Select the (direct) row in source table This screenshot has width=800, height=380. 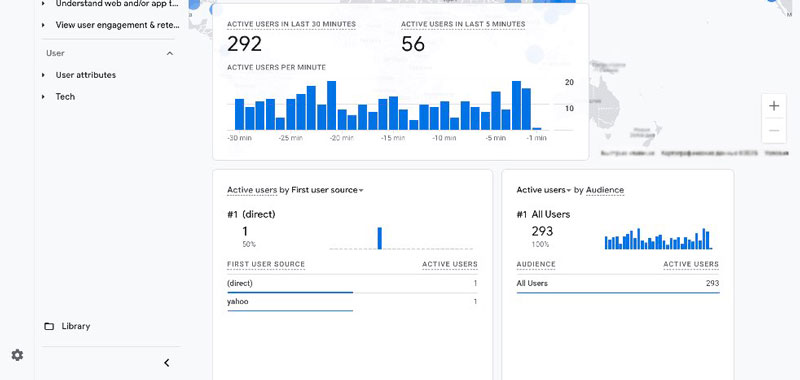click(352, 283)
